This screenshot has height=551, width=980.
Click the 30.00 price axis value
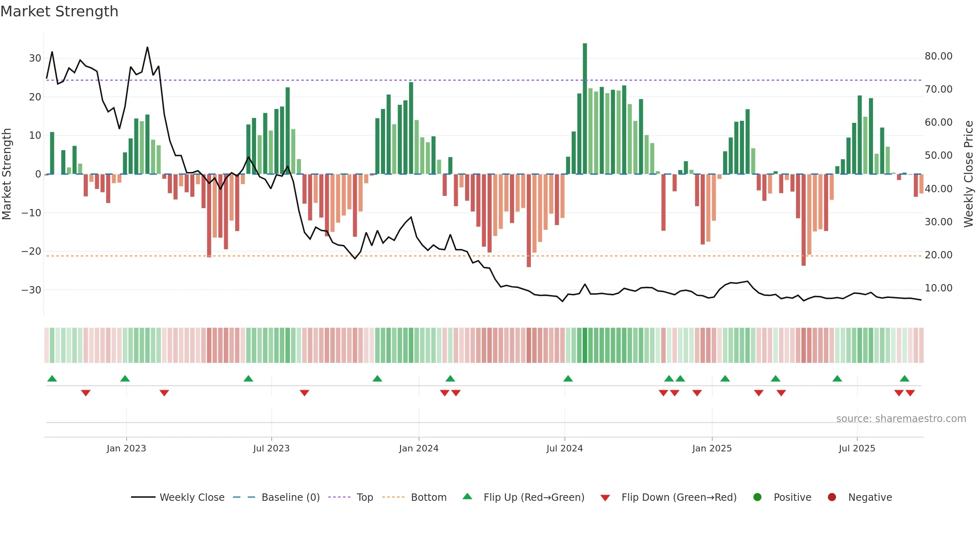point(938,222)
